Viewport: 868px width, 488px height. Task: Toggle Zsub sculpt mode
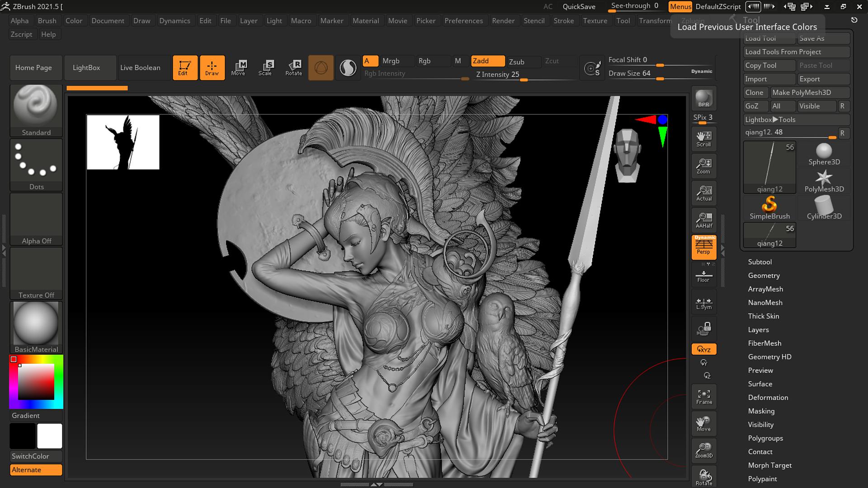[524, 62]
